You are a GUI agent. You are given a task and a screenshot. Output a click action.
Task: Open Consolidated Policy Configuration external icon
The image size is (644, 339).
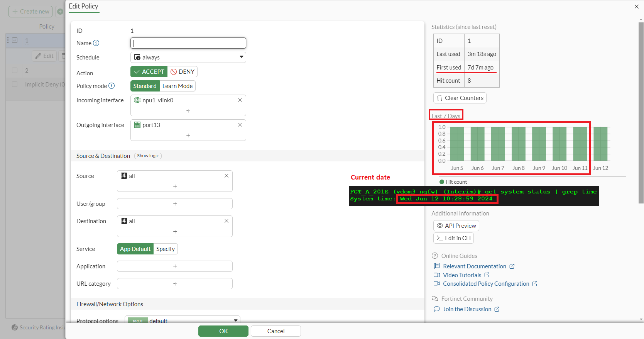[x=535, y=284]
